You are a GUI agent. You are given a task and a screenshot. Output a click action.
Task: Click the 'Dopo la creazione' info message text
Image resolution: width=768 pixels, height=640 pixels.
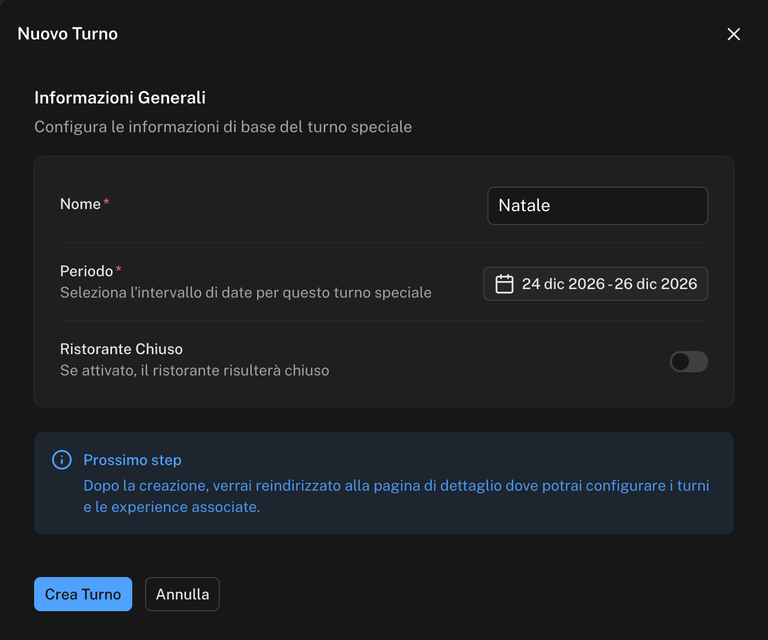coord(396,496)
